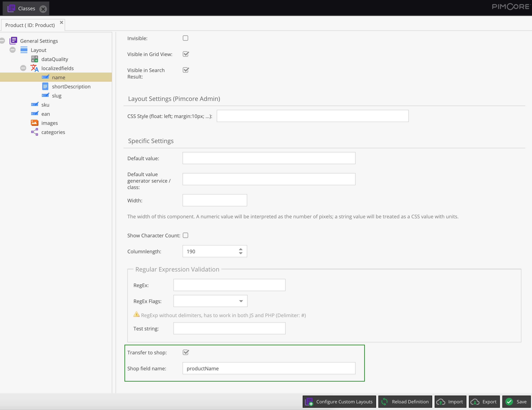The height and width of the screenshot is (410, 532).
Task: Select the Product (ID: Product) tab
Action: [30, 25]
